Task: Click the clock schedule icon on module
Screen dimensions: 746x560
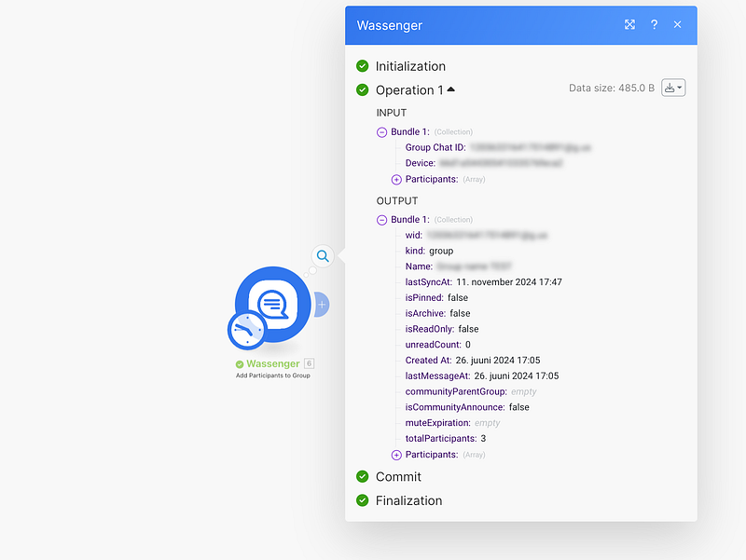Action: tap(247, 331)
